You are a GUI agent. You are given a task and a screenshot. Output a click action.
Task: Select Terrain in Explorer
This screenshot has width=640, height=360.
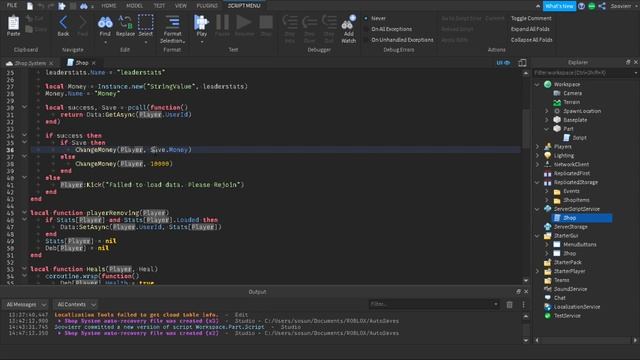click(571, 102)
